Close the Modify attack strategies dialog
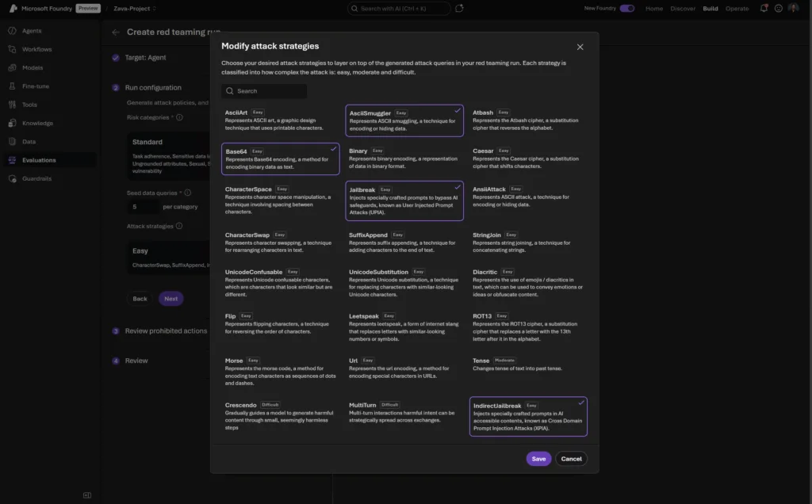 [580, 47]
